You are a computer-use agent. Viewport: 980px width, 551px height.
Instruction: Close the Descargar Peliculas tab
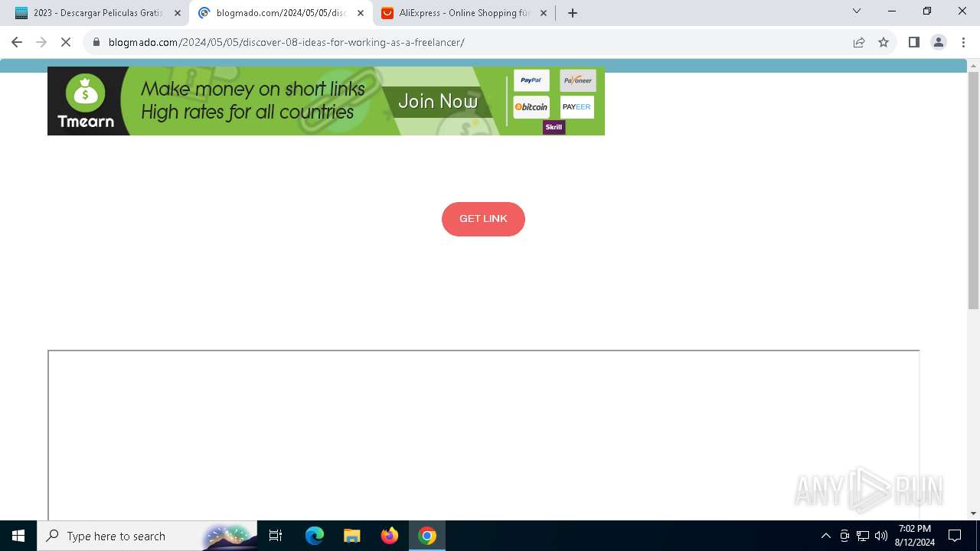[x=178, y=13]
